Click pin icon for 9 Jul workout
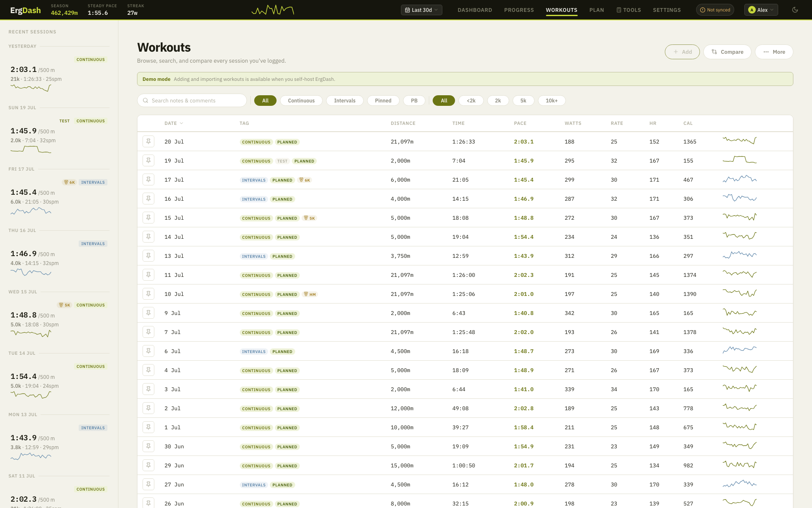812x508 pixels. 148,313
